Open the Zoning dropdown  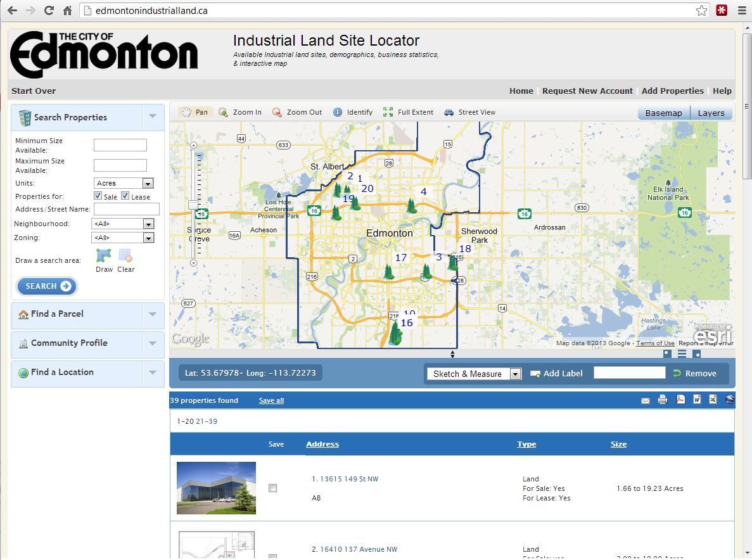tap(123, 238)
